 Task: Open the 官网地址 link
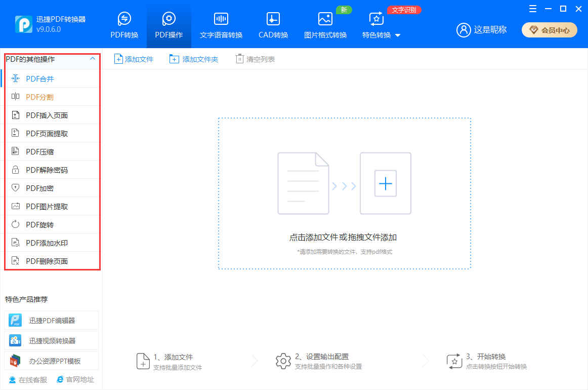pyautogui.click(x=75, y=379)
